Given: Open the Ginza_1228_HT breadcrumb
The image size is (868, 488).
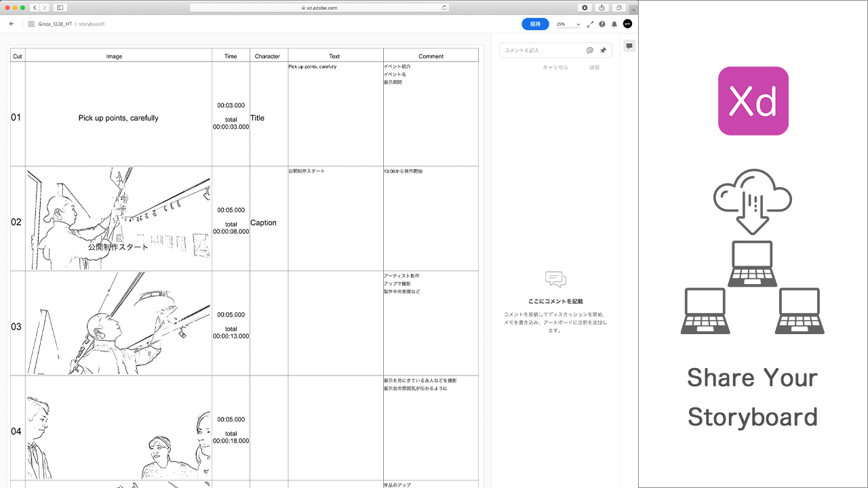Looking at the screenshot, I should pos(55,24).
